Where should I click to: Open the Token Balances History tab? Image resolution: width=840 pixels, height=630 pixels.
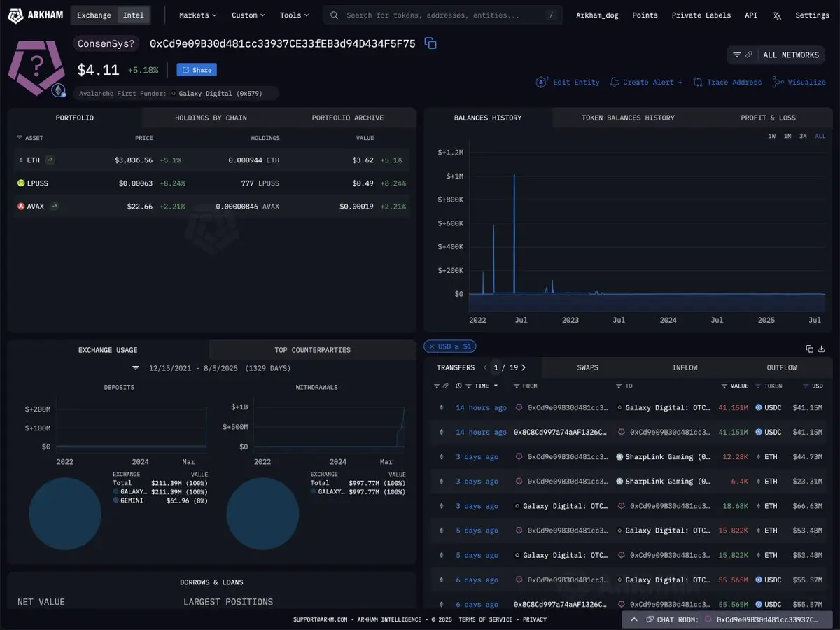[x=628, y=118]
